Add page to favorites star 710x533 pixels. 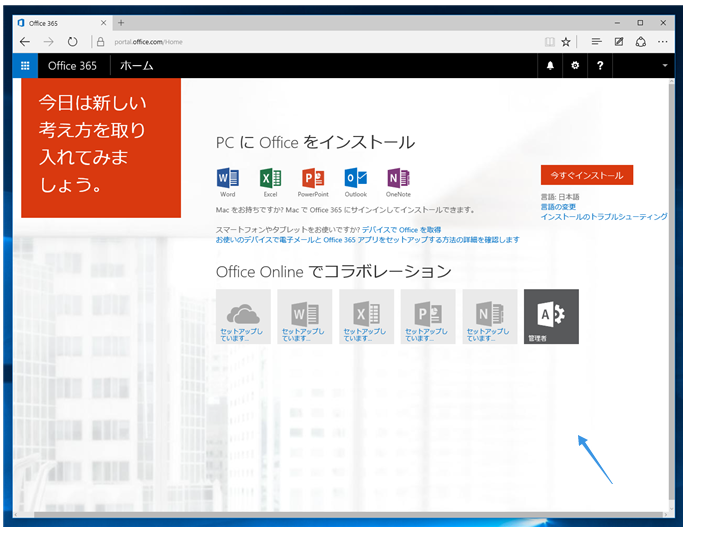[566, 42]
